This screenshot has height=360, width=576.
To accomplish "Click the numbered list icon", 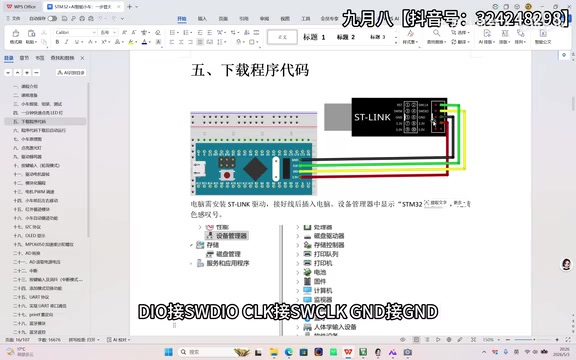I will coord(186,33).
